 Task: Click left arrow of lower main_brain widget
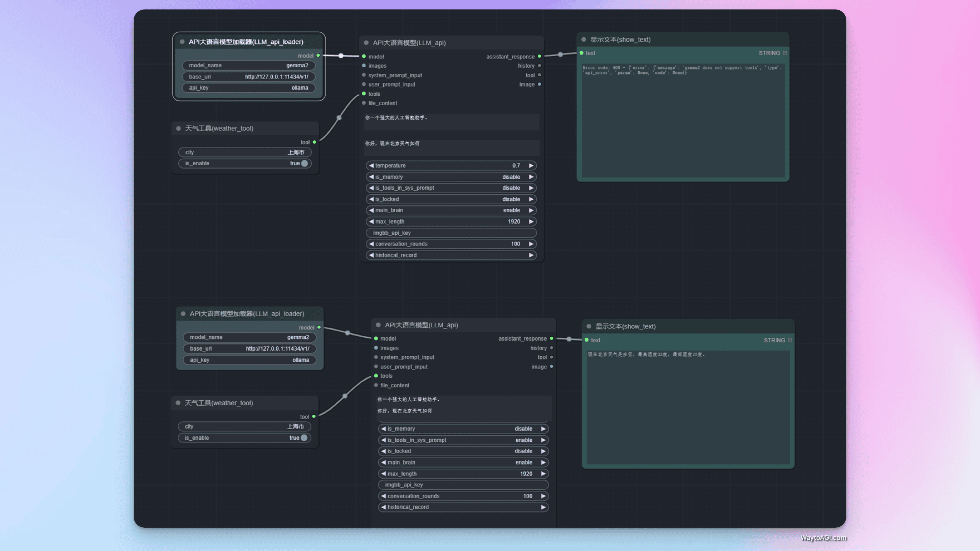(x=383, y=463)
